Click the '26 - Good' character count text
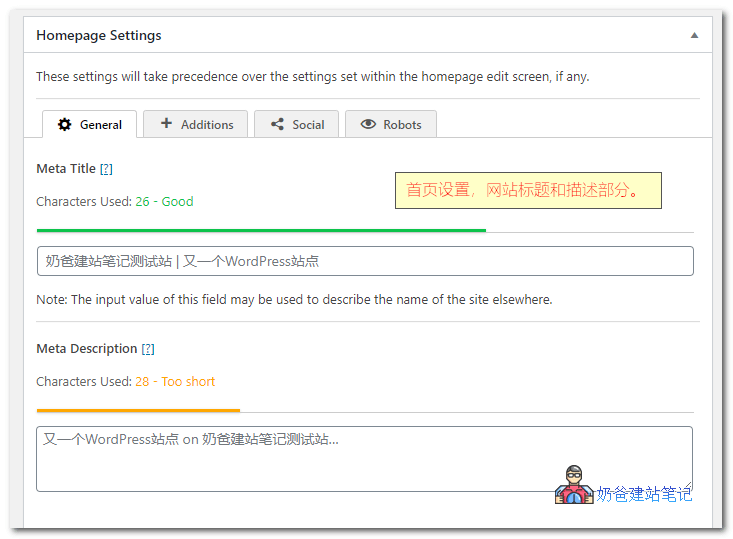 pos(164,201)
